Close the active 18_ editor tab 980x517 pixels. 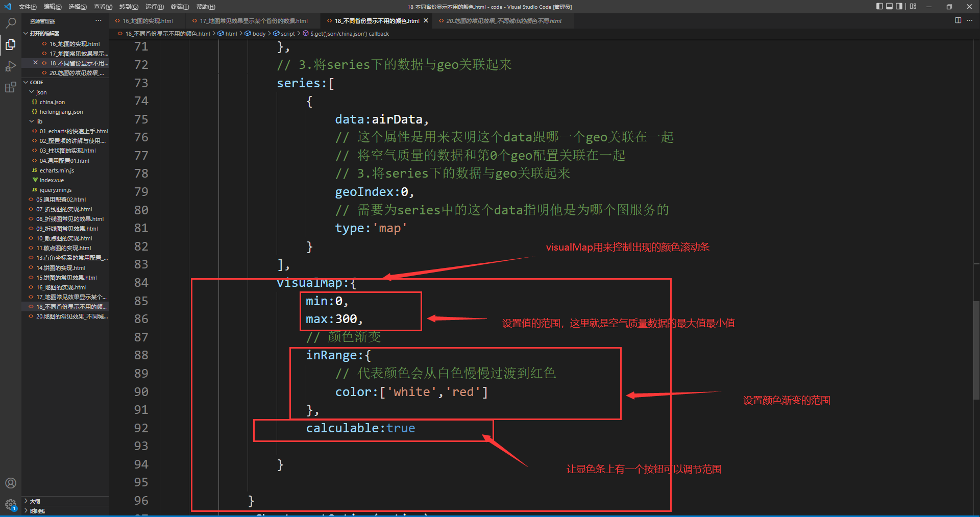point(426,21)
